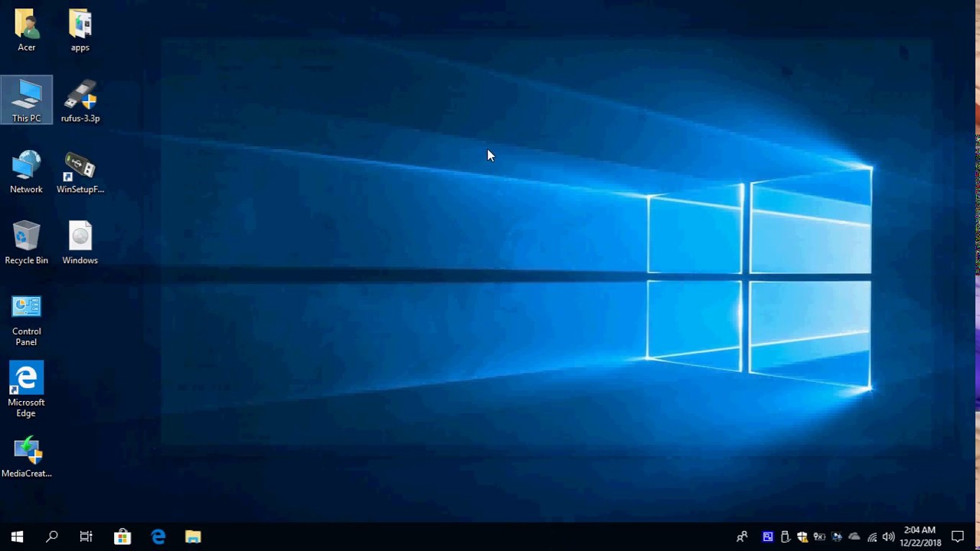Open Action Center notifications icon
Screen dimensions: 980x551
(958, 536)
